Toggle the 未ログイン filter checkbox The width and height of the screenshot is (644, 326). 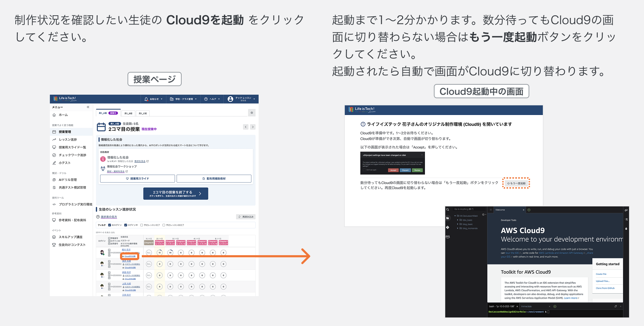(x=110, y=225)
